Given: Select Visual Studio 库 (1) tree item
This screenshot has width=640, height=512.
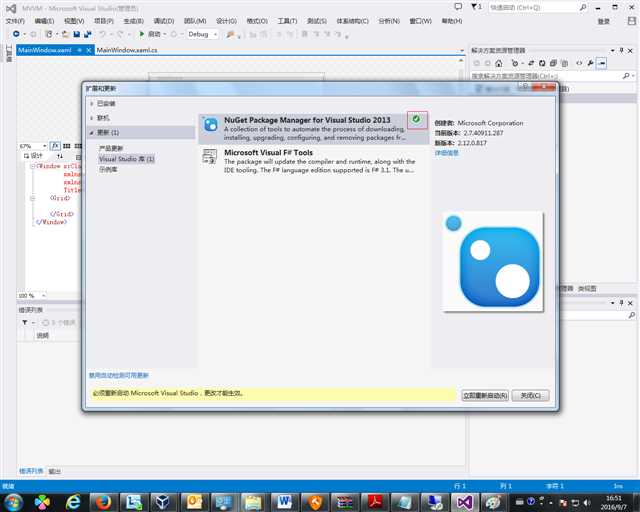Looking at the screenshot, I should tap(127, 159).
